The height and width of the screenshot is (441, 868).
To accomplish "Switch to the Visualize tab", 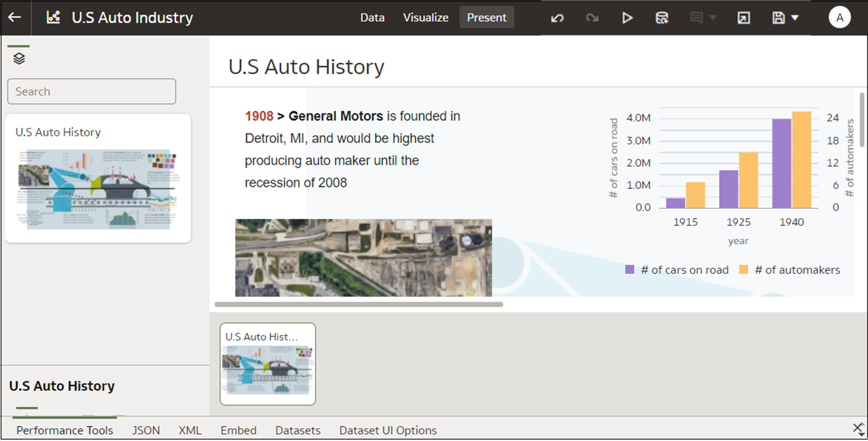I will point(426,17).
